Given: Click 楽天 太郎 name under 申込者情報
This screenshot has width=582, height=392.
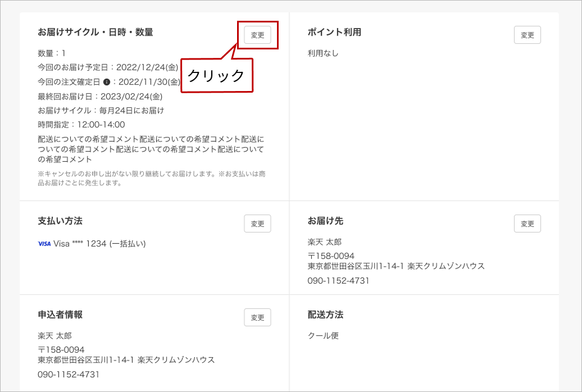Looking at the screenshot, I should pyautogui.click(x=54, y=336).
